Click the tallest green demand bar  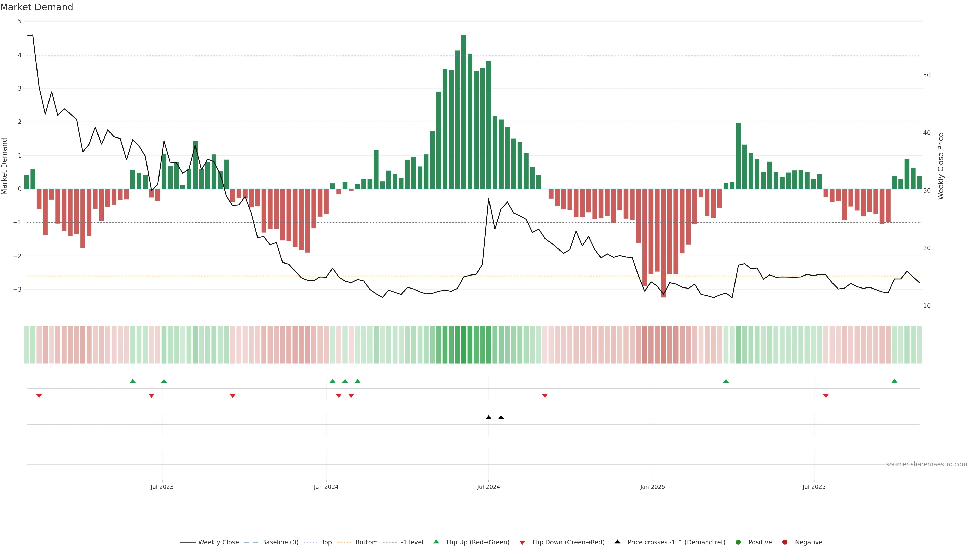(x=463, y=114)
